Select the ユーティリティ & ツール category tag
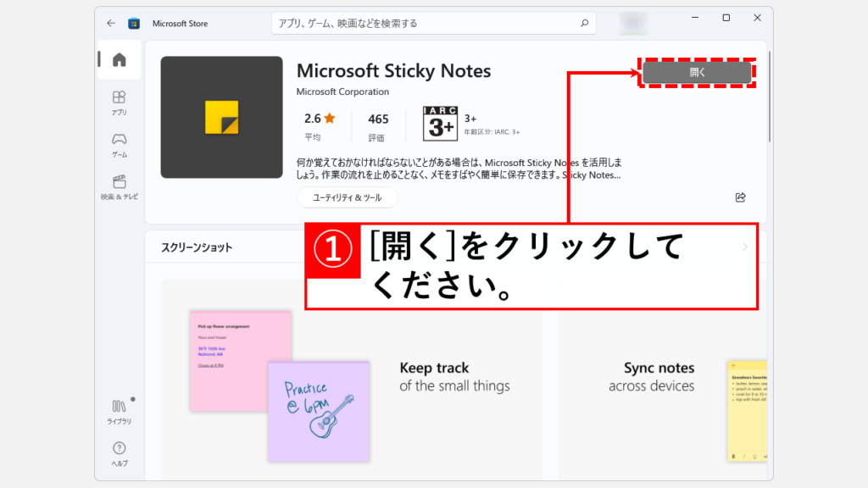Viewport: 868px width, 488px height. tap(347, 197)
